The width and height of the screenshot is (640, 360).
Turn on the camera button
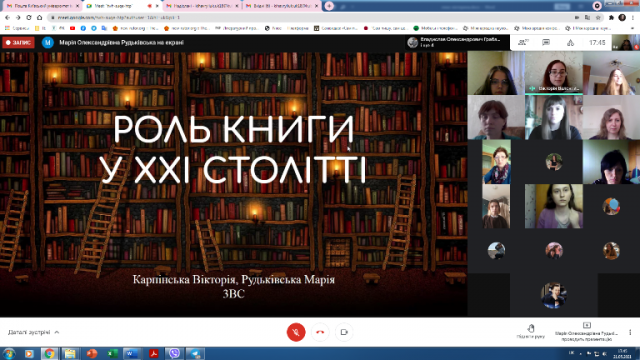tap(344, 332)
